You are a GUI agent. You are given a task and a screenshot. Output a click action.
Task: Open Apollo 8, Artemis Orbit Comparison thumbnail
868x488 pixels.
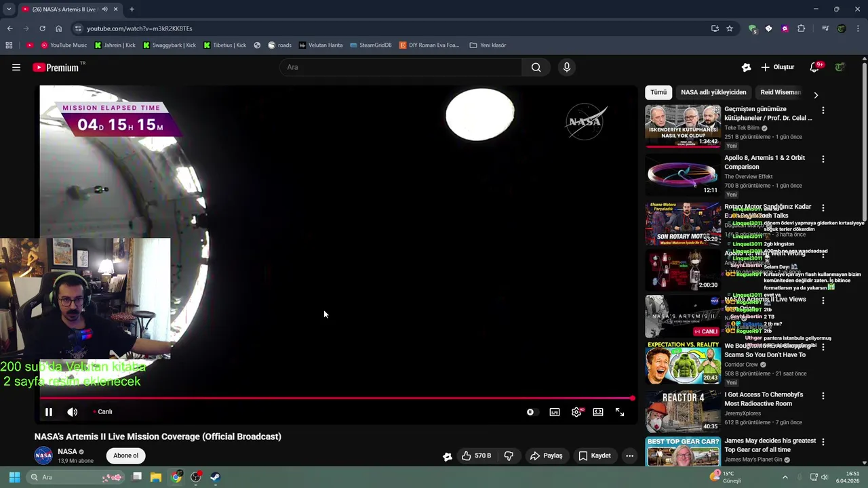683,175
